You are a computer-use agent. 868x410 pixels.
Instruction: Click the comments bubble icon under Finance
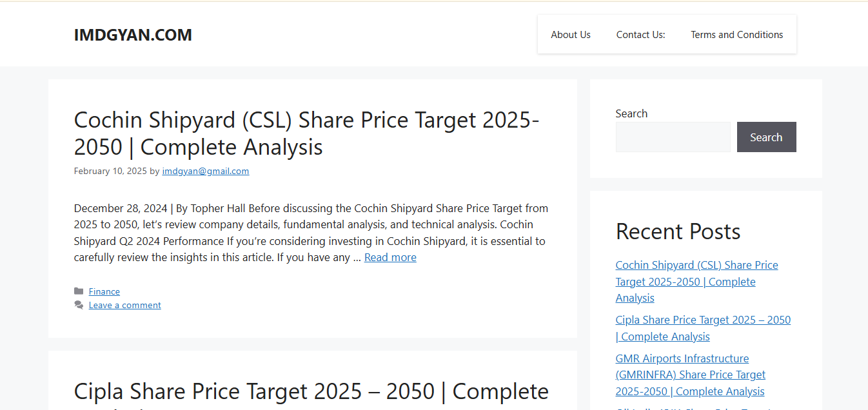(x=79, y=305)
